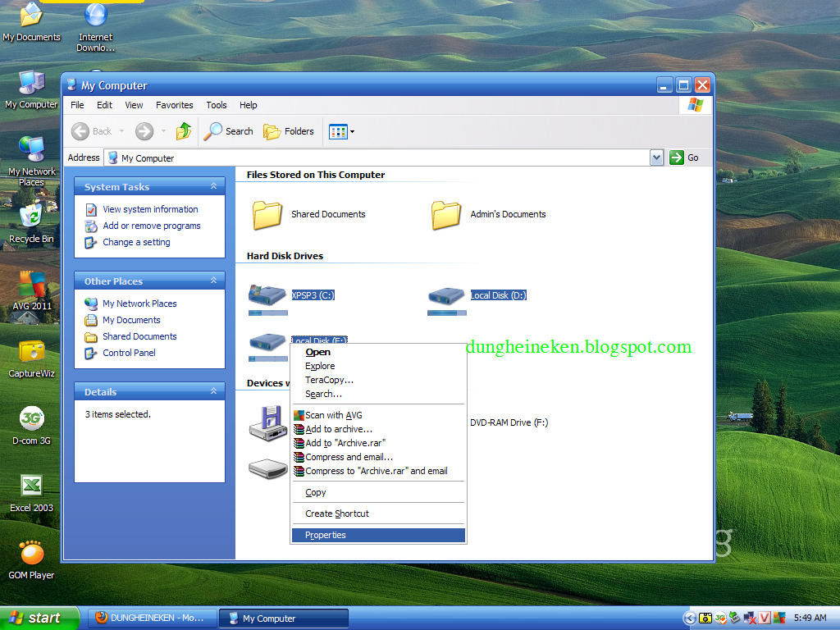Select the floppy drive icon
Screen dimensions: 840x630
(268, 423)
